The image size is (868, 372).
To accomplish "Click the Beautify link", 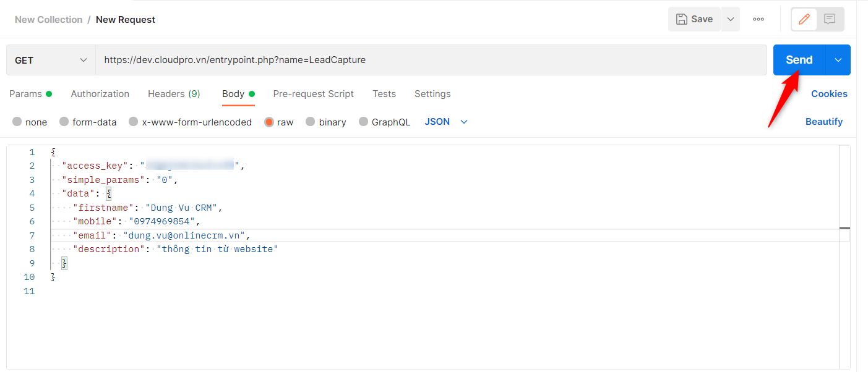I will [824, 122].
